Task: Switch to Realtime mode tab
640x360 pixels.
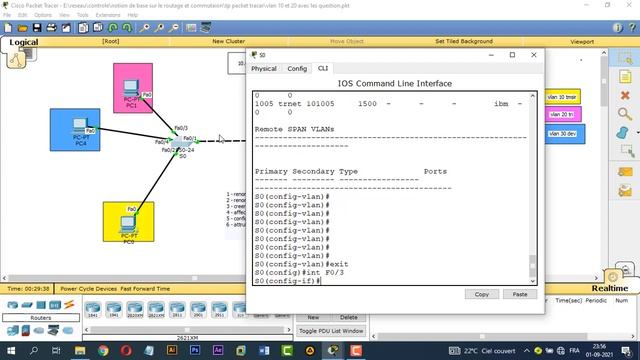Action: [610, 288]
